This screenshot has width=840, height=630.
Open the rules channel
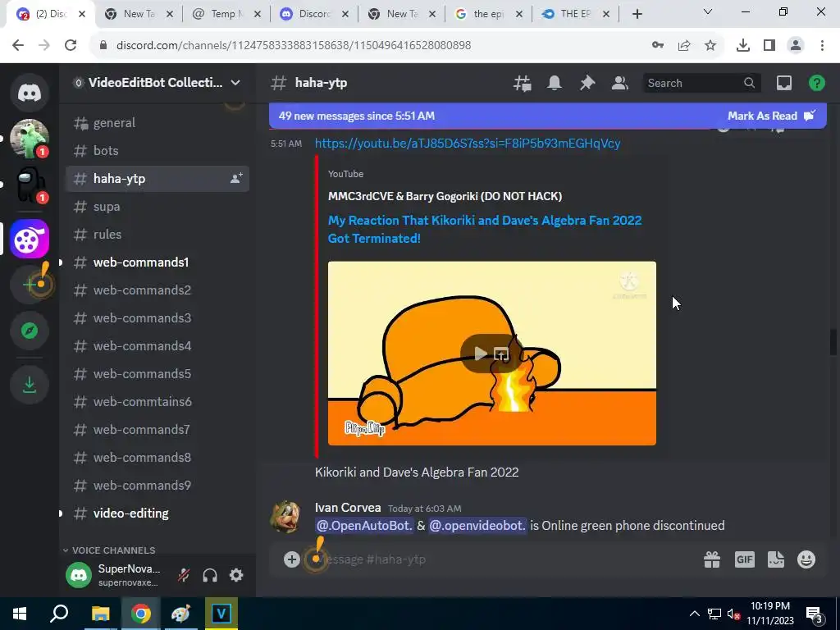click(x=157, y=234)
